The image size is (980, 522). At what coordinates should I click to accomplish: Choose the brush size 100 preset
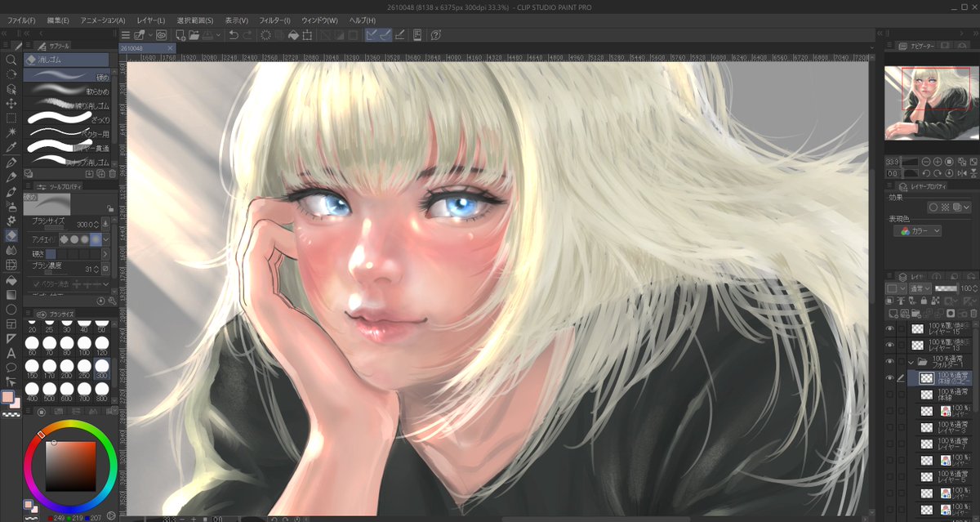(83, 346)
